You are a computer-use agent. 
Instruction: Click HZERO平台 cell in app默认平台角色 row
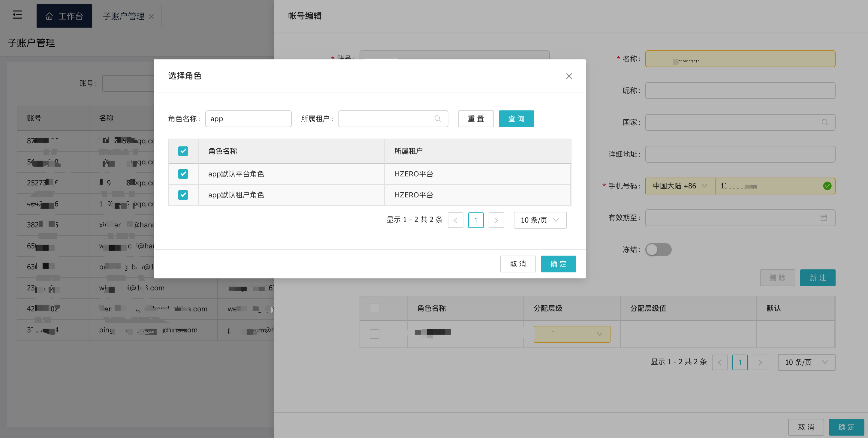[414, 174]
